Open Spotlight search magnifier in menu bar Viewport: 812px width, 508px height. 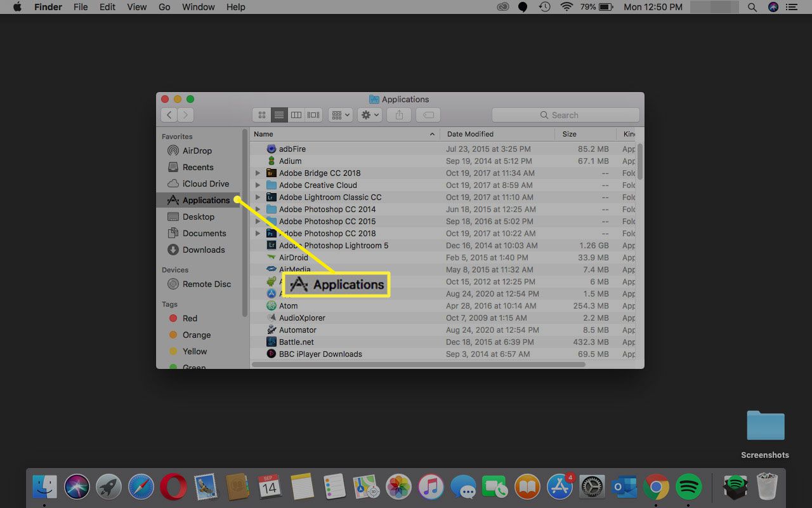point(752,7)
